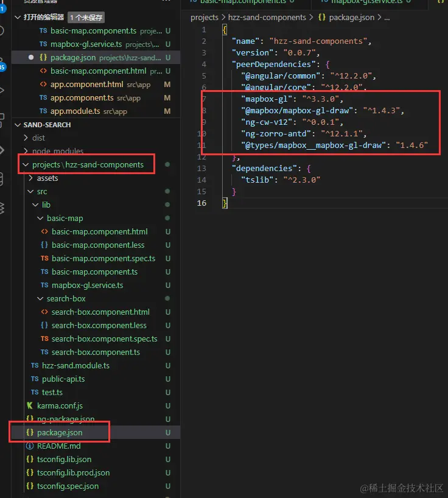Screen dimensions: 448x498
Task: Click the "mapbox-gl": "^3.3.0" line
Action: point(292,99)
